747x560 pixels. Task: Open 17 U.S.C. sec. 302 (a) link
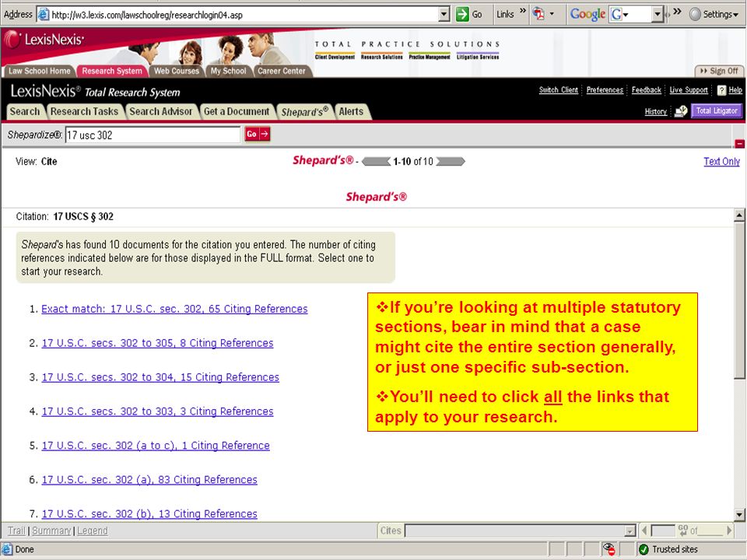point(149,480)
